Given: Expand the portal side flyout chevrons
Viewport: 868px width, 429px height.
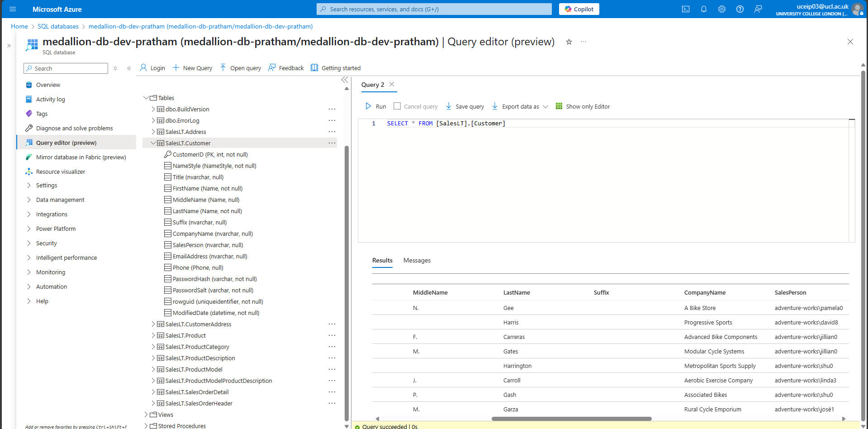Looking at the screenshot, I should click(9, 45).
